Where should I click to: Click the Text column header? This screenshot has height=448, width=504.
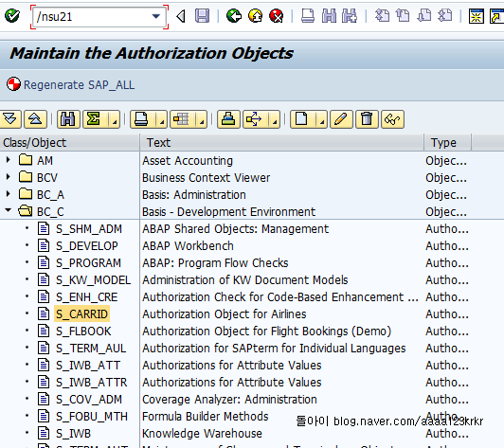tap(282, 143)
